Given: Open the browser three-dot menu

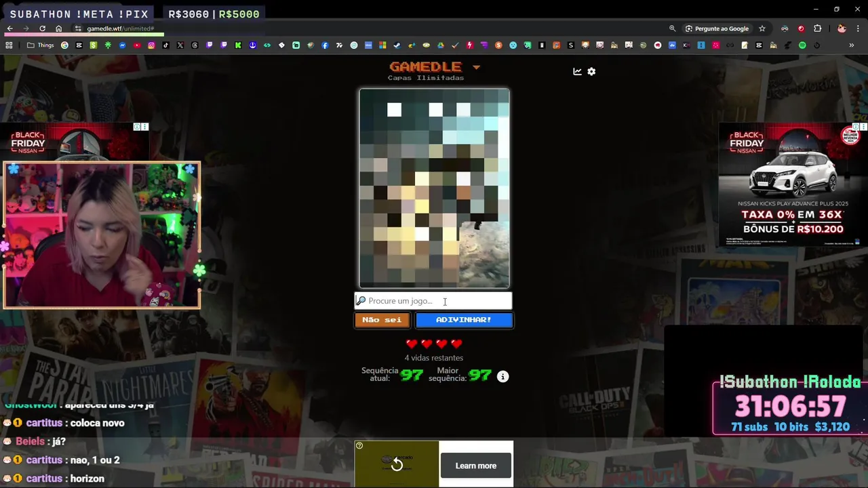Looking at the screenshot, I should (859, 28).
